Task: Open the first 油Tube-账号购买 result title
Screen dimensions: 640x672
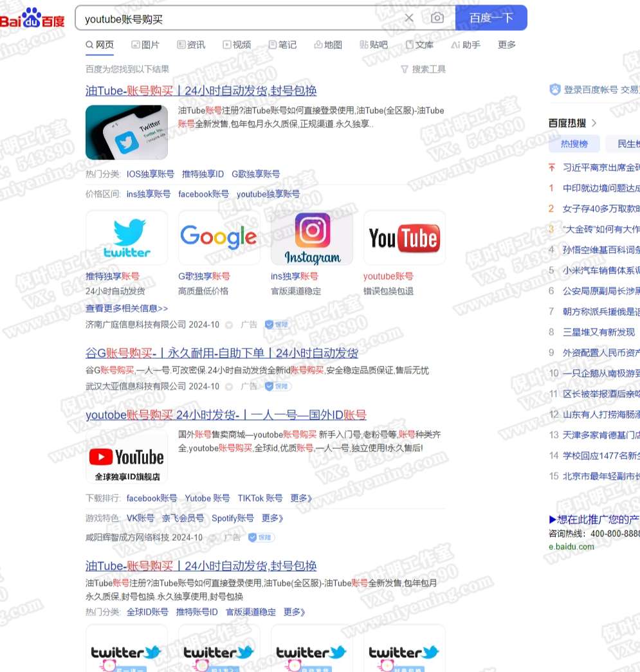Action: tap(201, 91)
